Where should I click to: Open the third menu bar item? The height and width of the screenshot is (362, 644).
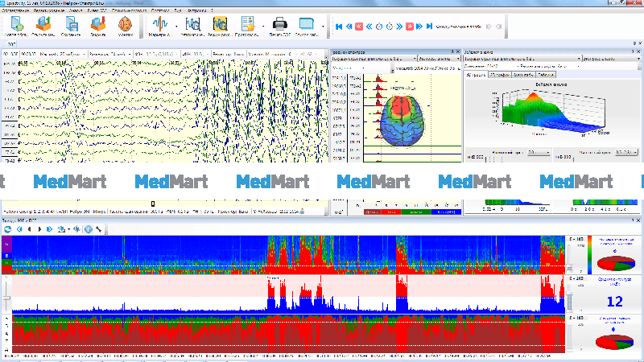pos(76,10)
